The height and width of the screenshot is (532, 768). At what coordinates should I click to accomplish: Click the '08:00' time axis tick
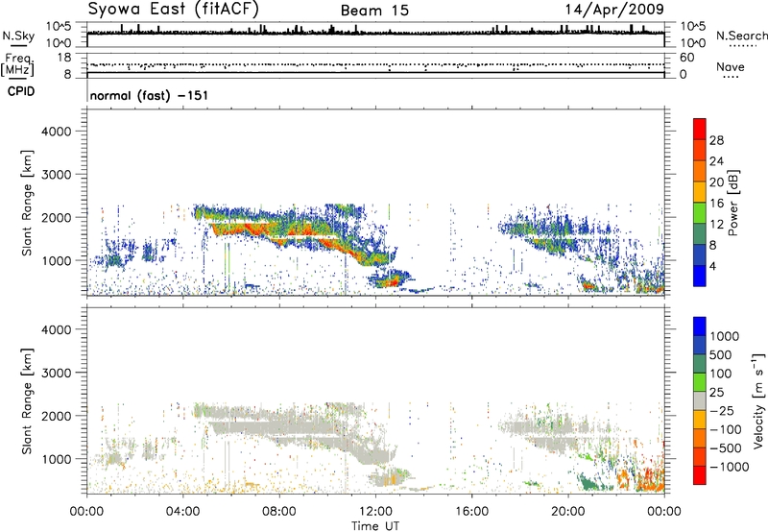pyautogui.click(x=279, y=512)
